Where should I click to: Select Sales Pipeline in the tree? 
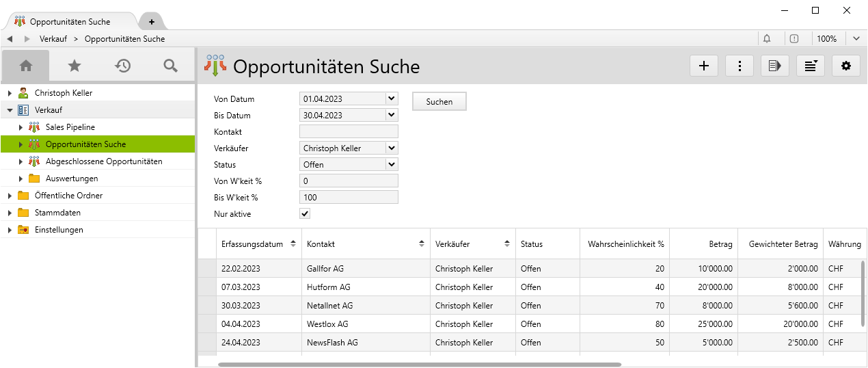pyautogui.click(x=70, y=127)
